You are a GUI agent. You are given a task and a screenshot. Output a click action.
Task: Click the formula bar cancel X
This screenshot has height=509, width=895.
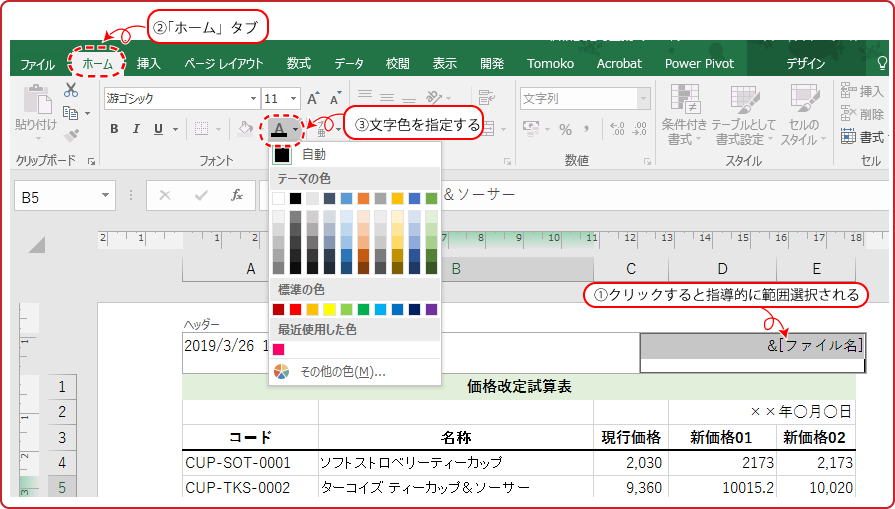(x=165, y=196)
